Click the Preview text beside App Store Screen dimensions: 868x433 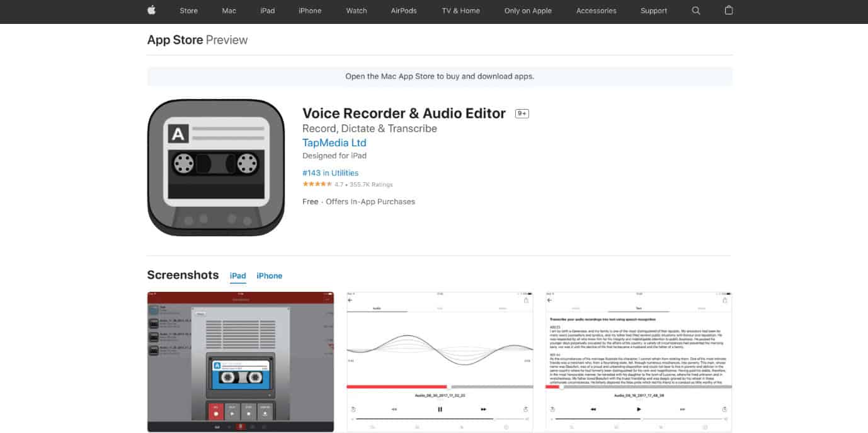tap(227, 40)
